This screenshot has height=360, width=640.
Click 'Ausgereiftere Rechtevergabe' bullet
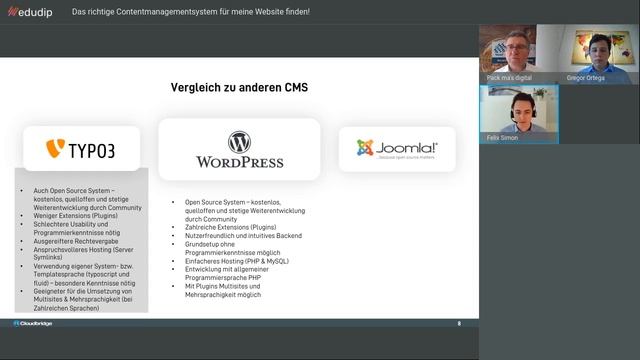click(76, 241)
